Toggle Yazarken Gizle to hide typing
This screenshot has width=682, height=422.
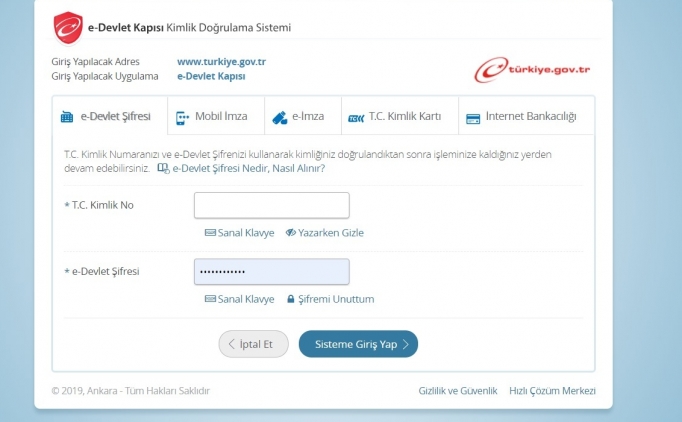coord(324,233)
